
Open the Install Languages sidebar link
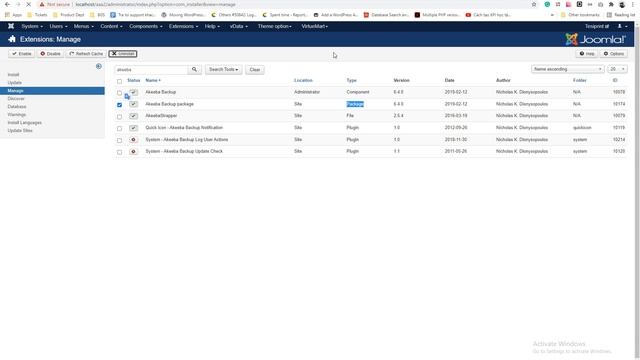24,122
